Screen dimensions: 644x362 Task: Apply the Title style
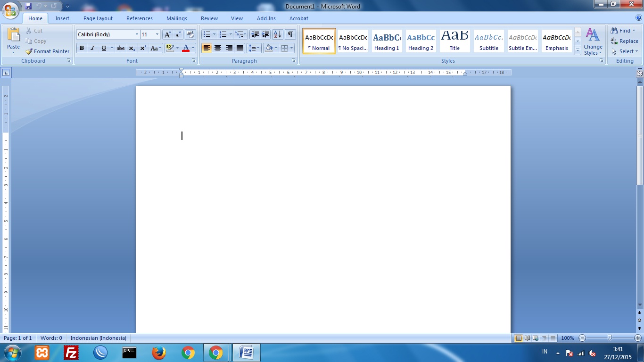click(454, 41)
